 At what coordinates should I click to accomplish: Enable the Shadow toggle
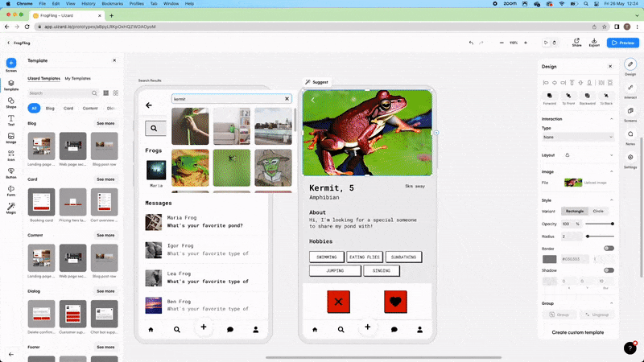[609, 270]
